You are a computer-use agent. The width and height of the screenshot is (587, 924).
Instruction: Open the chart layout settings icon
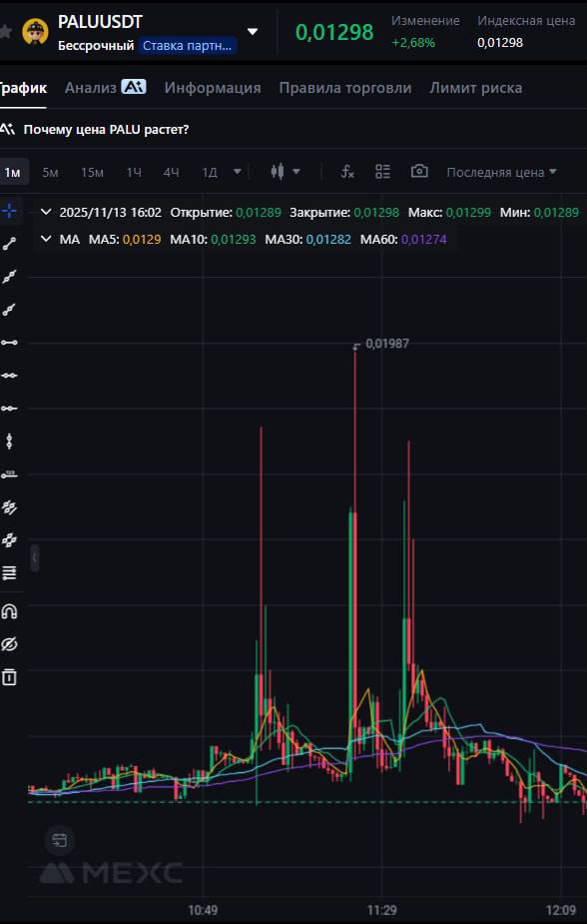(382, 172)
